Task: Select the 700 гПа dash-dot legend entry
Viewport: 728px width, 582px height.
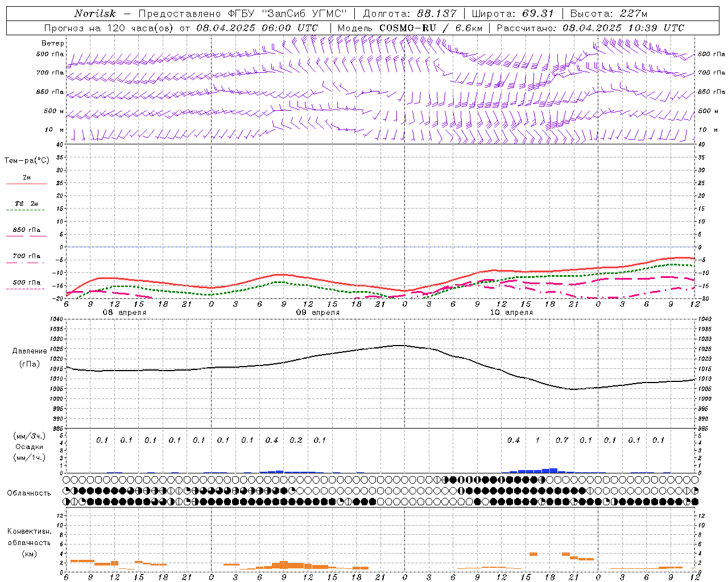Action: [x=26, y=257]
